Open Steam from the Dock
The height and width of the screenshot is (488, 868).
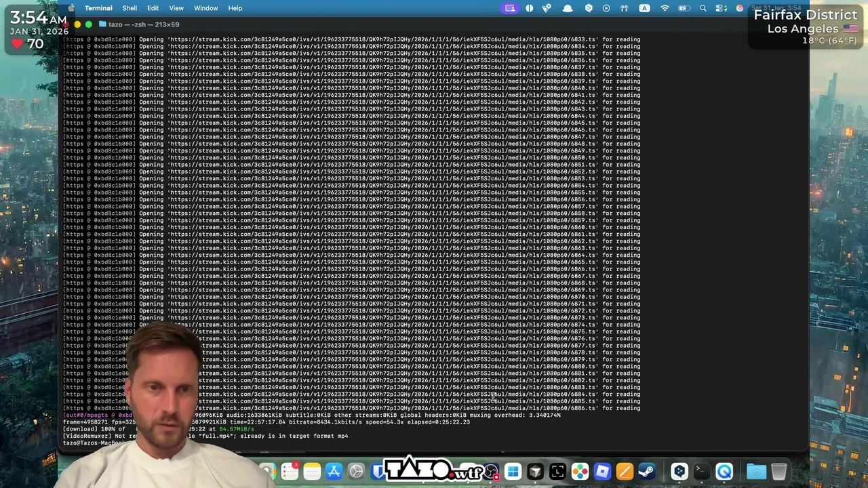pyautogui.click(x=647, y=471)
